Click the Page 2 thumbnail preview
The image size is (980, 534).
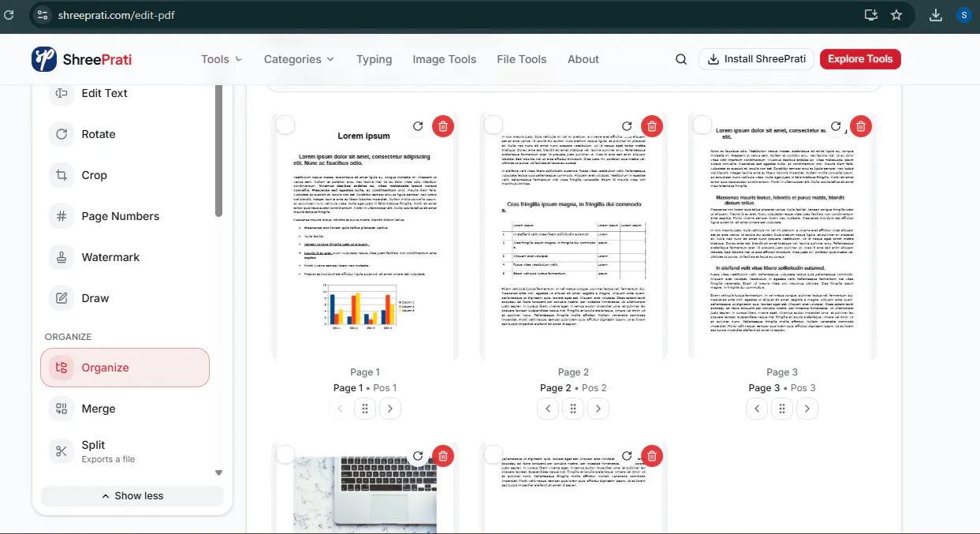[x=573, y=236]
